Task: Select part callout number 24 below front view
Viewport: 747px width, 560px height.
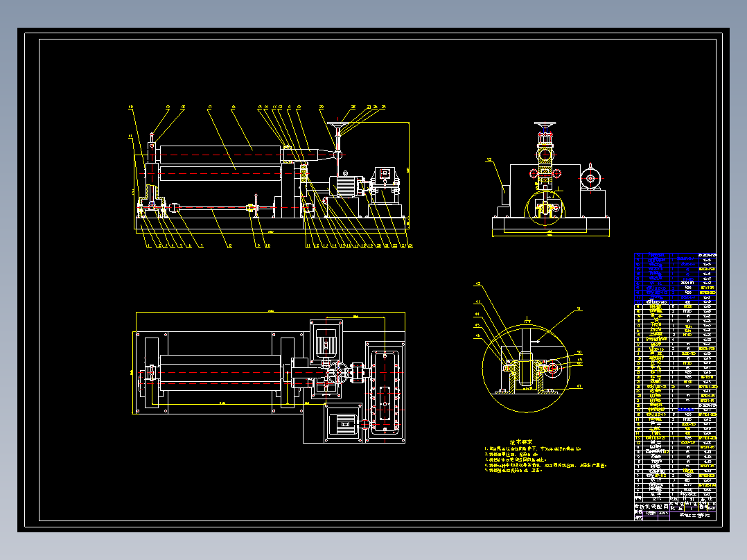Action: (410, 246)
